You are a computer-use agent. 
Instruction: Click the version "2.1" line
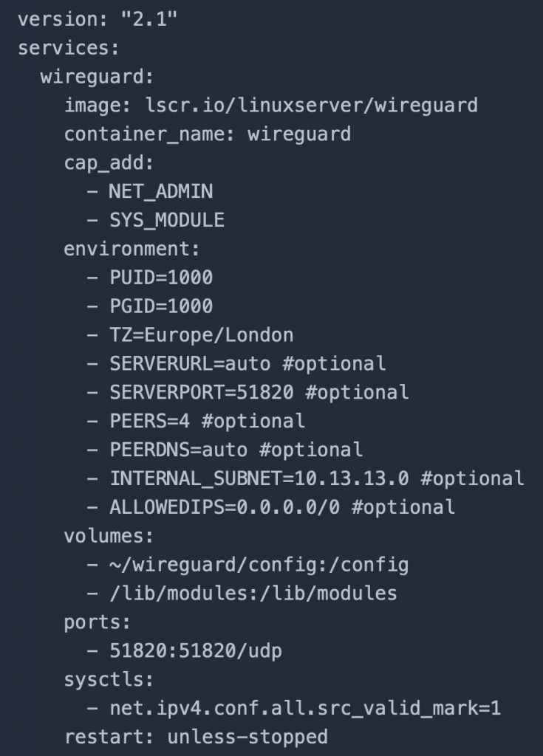click(x=98, y=19)
